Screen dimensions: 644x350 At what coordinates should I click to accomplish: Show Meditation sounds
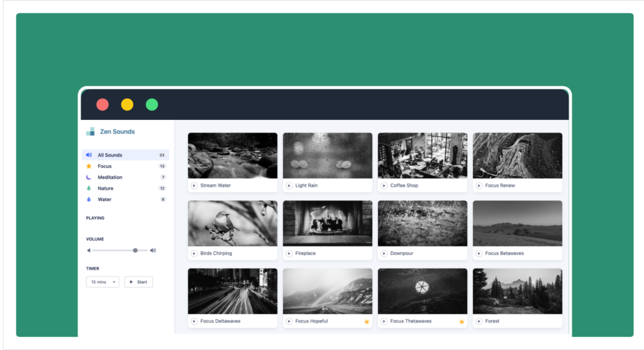pyautogui.click(x=126, y=177)
